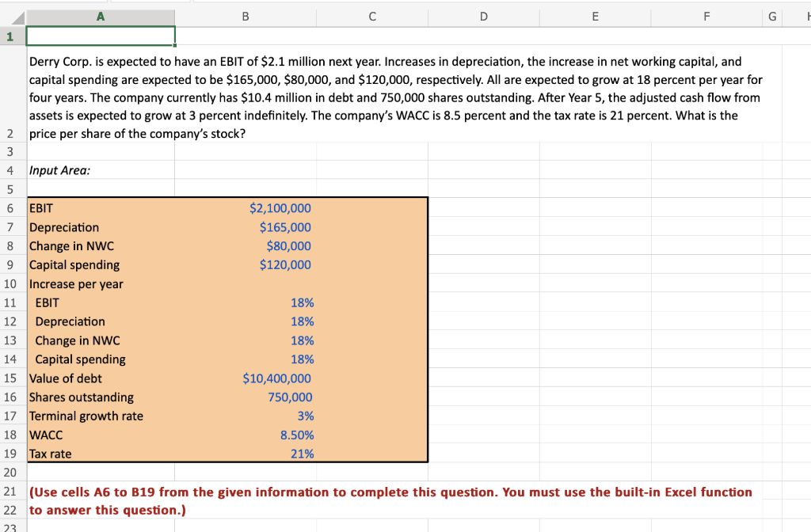Select the $80,000 NWC value
Viewport: 811px width, 532px height.
click(x=288, y=245)
